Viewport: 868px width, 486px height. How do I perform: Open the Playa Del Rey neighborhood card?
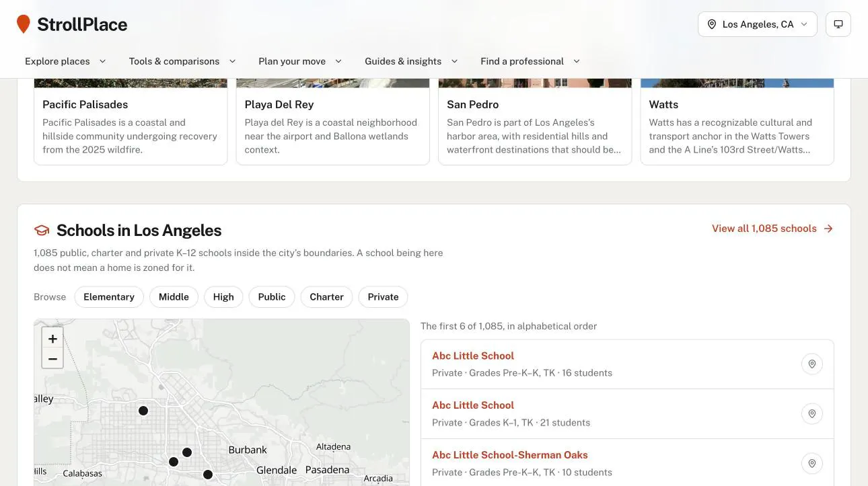coord(333,122)
